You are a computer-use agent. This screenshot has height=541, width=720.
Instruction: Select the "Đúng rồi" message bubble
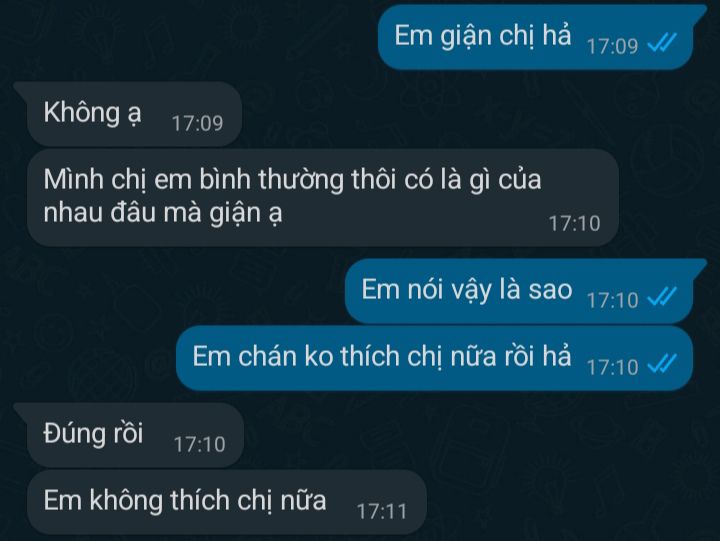[129, 435]
